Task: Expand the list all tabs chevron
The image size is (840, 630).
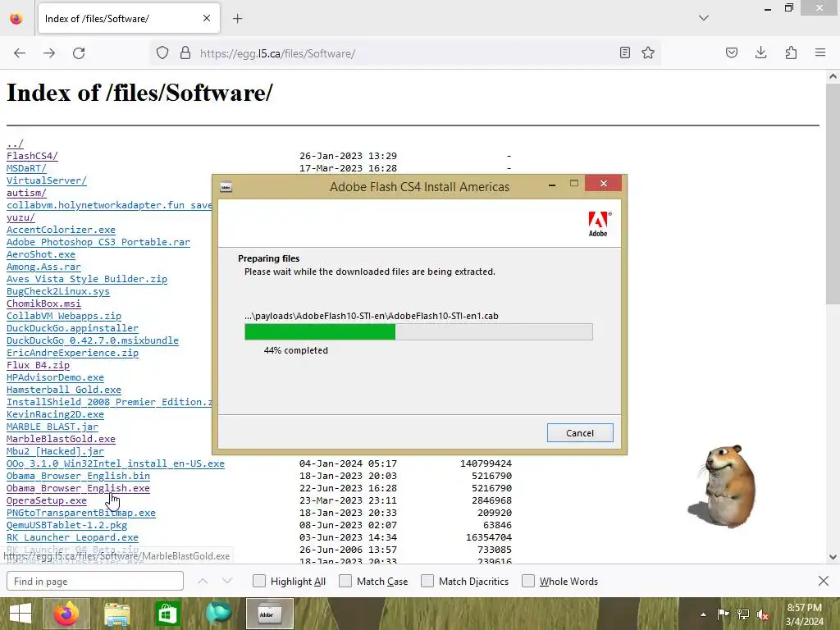Action: click(704, 18)
